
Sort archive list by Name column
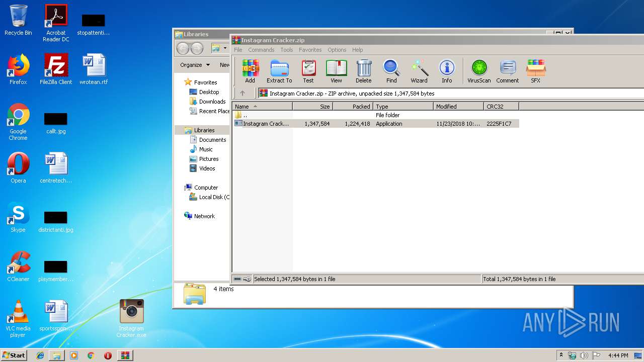(x=262, y=106)
